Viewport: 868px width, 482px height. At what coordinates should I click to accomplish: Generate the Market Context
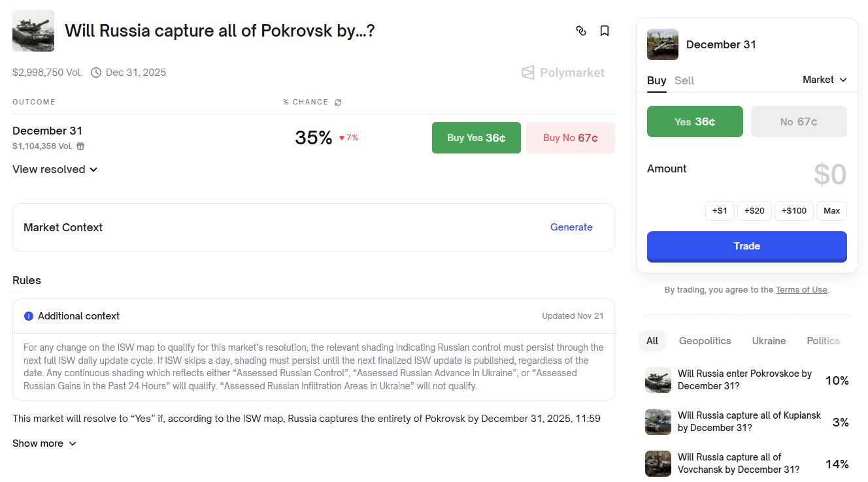[x=571, y=227]
